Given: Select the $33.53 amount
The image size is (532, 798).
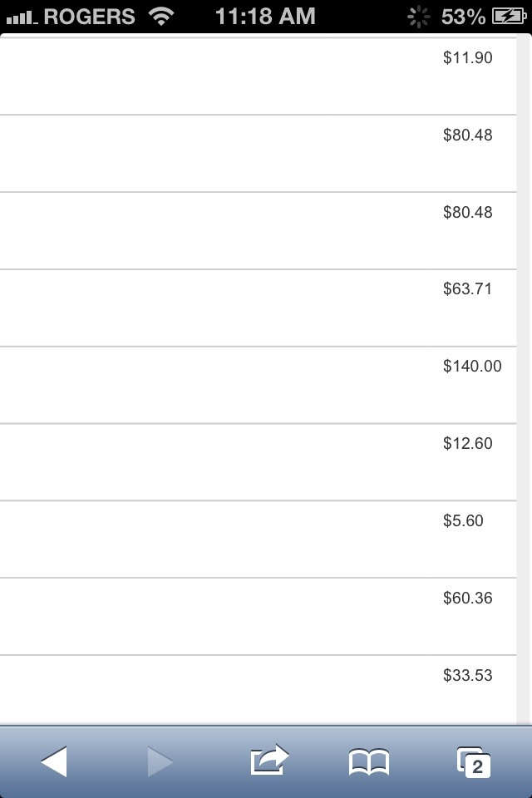Looking at the screenshot, I should click(467, 675).
